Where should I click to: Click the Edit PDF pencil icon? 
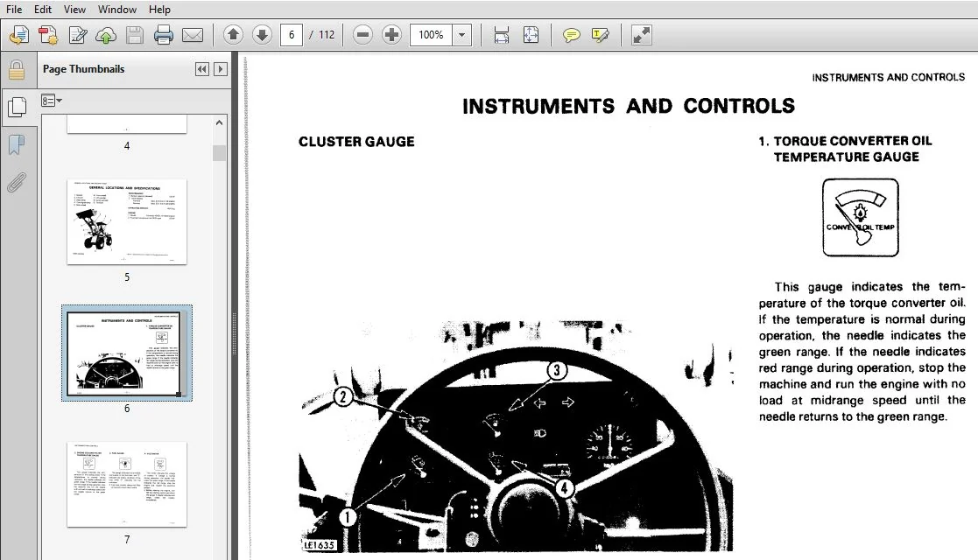point(77,35)
